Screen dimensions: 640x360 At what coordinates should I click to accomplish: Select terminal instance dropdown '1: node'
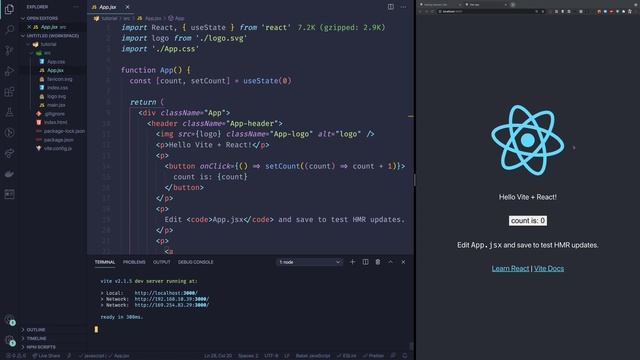pos(310,262)
